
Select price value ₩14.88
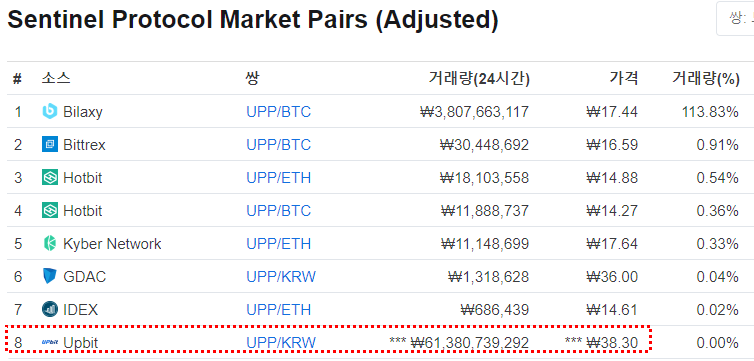pyautogui.click(x=612, y=178)
